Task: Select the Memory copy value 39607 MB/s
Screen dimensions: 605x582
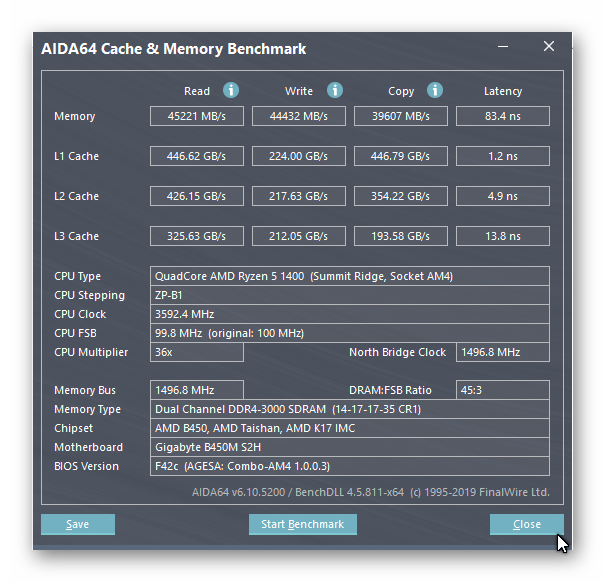Action: point(401,116)
